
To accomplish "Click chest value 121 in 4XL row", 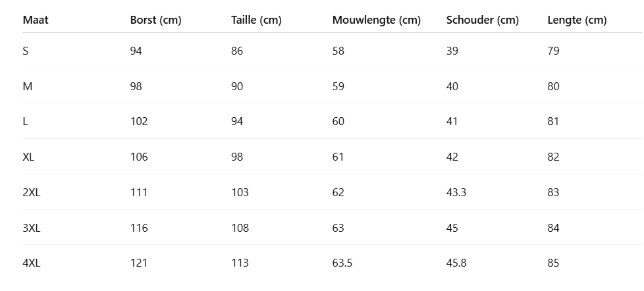I will (139, 263).
